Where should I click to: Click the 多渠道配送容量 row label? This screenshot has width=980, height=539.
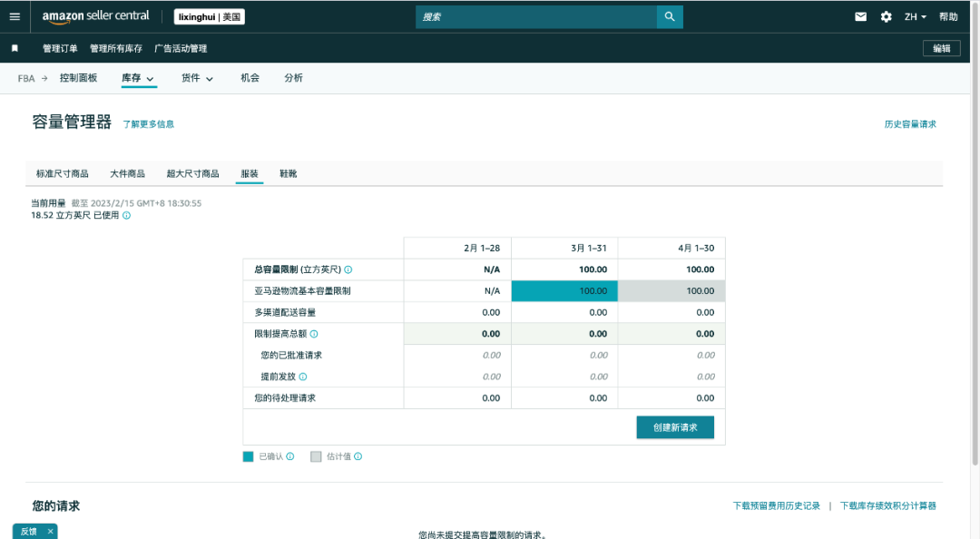(285, 313)
